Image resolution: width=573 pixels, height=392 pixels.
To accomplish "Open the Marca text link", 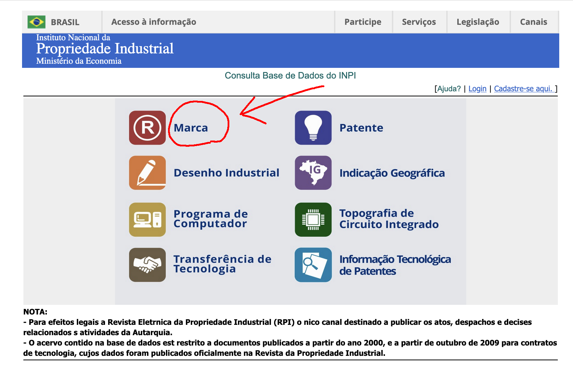I will click(191, 128).
